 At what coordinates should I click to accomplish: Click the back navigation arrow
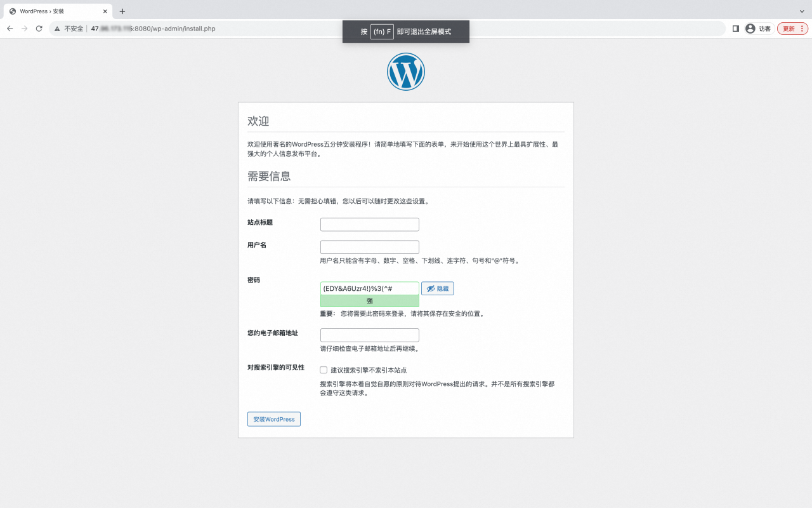pyautogui.click(x=10, y=28)
